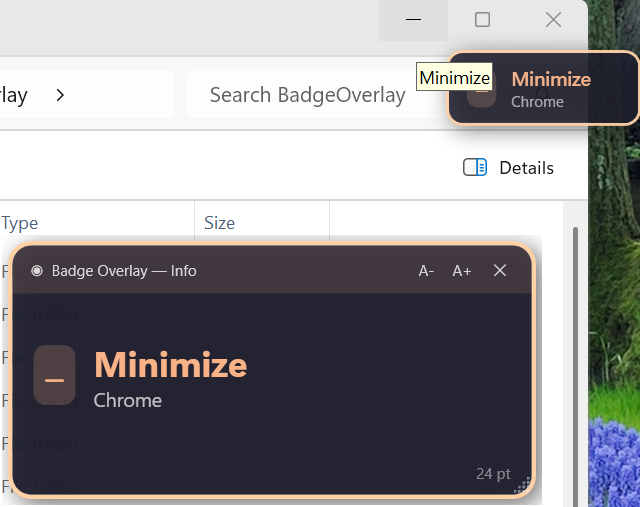Open the Details pane toggle
Screen dimensions: 640x507
click(x=508, y=168)
